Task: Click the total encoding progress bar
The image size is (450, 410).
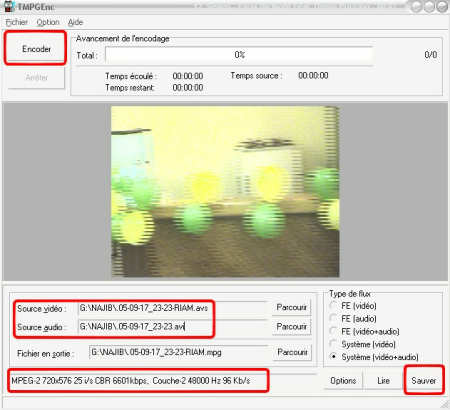Action: pos(239,55)
